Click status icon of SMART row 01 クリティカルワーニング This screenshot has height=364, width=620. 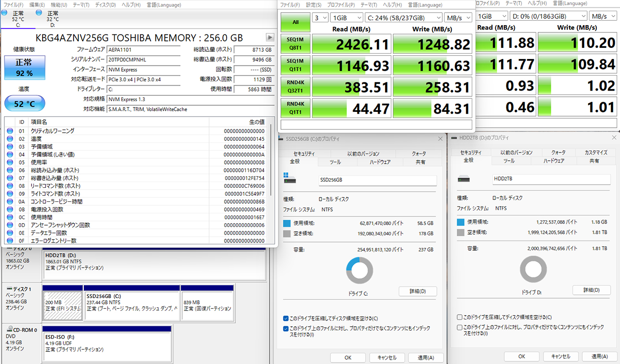10,131
